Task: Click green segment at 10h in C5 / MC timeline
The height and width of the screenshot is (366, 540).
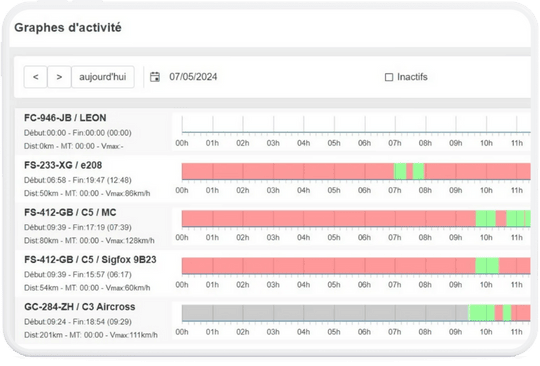Action: pos(486,219)
